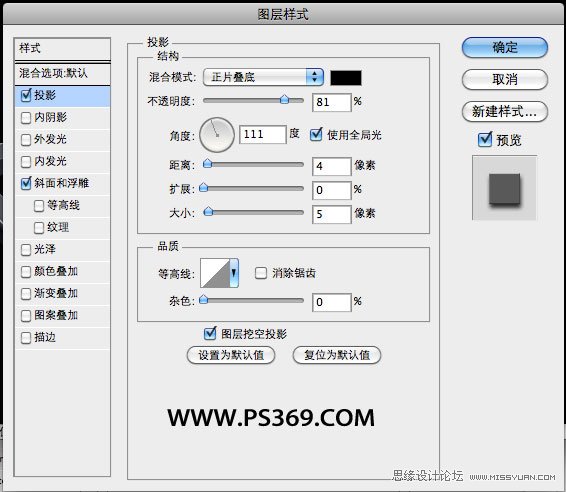The image size is (566, 492).
Task: Select the 外发光 row label
Action: 50,139
